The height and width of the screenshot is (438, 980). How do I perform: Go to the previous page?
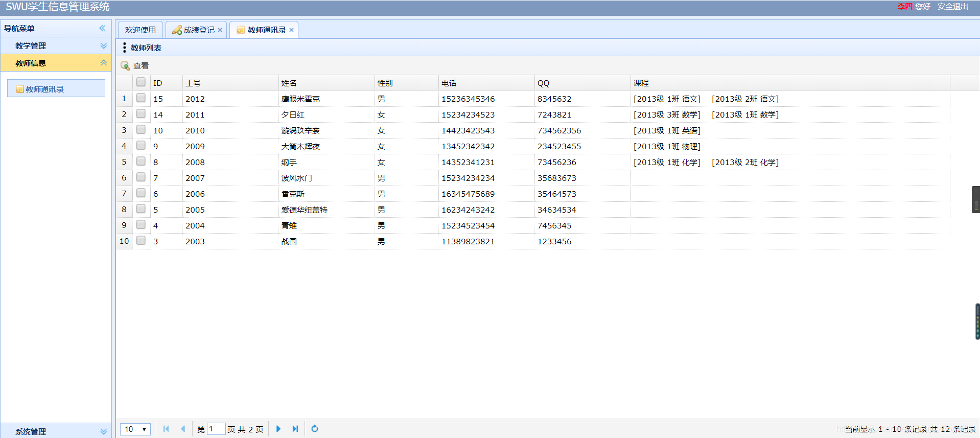(x=183, y=429)
